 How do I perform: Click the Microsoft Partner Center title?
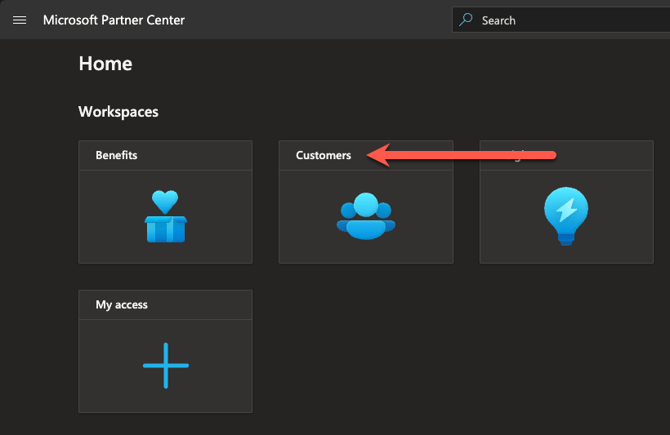click(113, 20)
